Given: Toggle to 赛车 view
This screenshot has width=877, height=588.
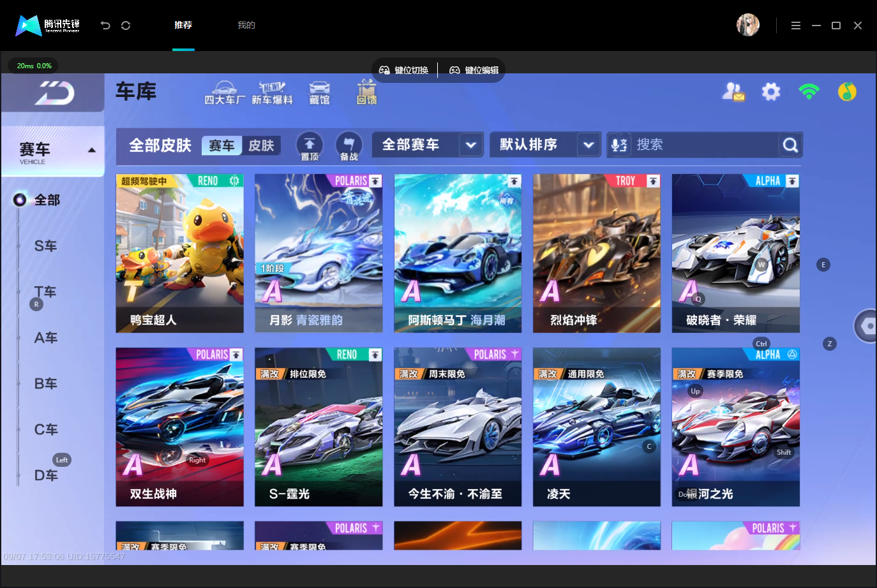Looking at the screenshot, I should [x=222, y=146].
